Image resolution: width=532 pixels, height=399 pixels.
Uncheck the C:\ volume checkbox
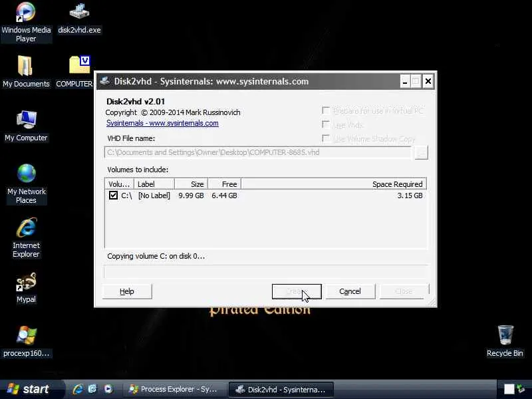point(113,196)
